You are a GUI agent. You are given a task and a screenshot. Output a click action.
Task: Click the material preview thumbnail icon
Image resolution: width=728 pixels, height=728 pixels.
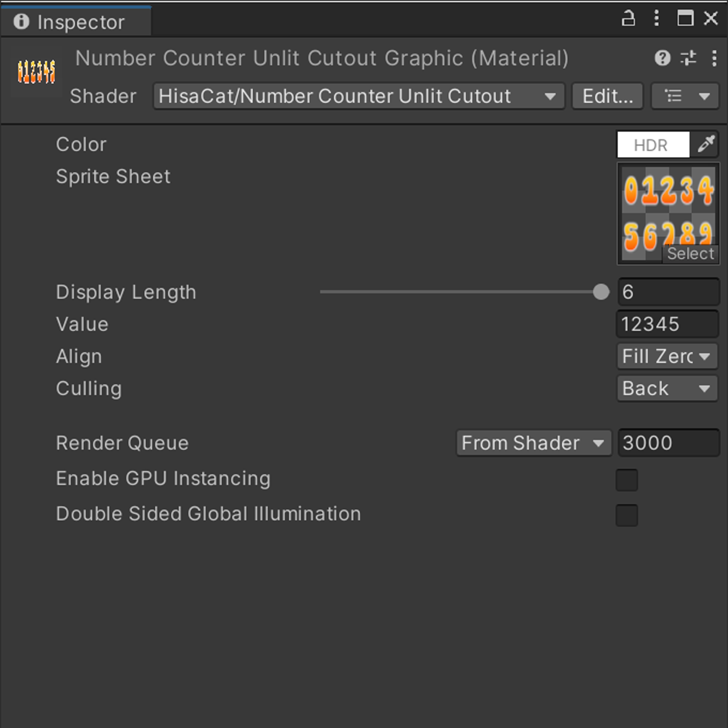tap(36, 71)
